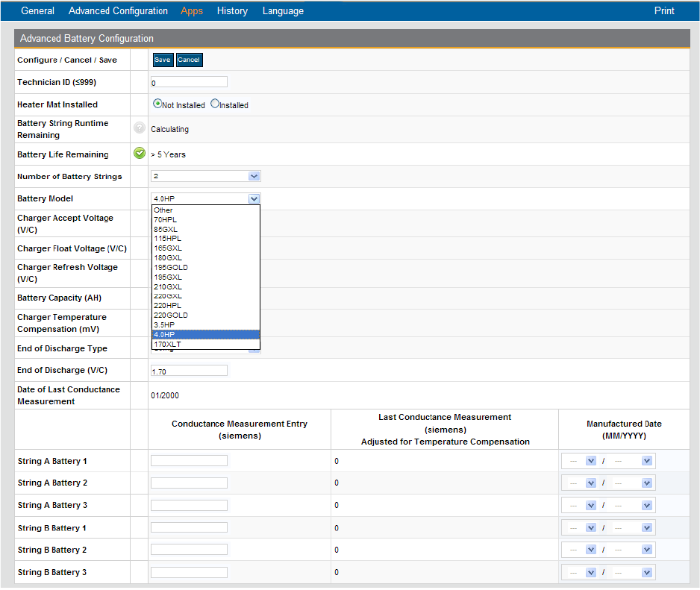700x590 pixels.
Task: Select 170XLT battery model option
Action: pyautogui.click(x=206, y=345)
